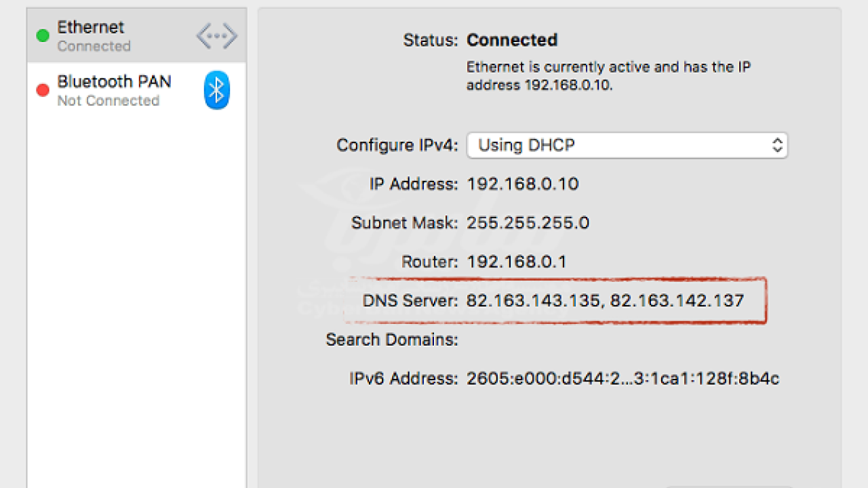Image resolution: width=868 pixels, height=488 pixels.
Task: Click the Configure IPv4 label
Action: 397,145
